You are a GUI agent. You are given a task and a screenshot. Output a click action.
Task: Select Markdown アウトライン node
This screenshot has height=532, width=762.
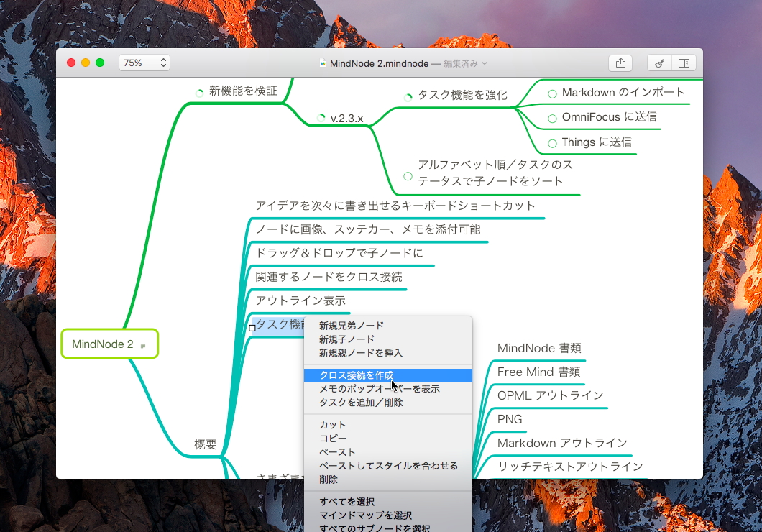click(562, 443)
